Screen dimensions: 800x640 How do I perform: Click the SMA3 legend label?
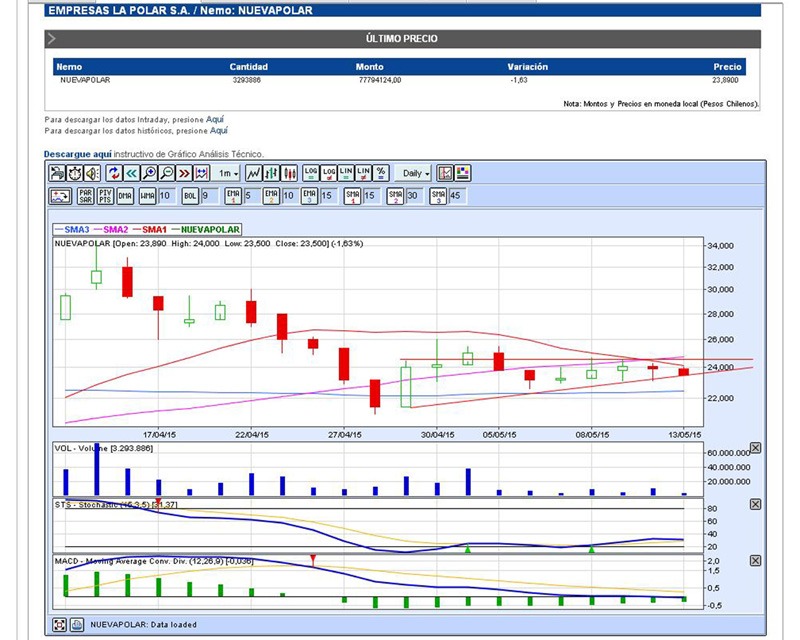77,230
